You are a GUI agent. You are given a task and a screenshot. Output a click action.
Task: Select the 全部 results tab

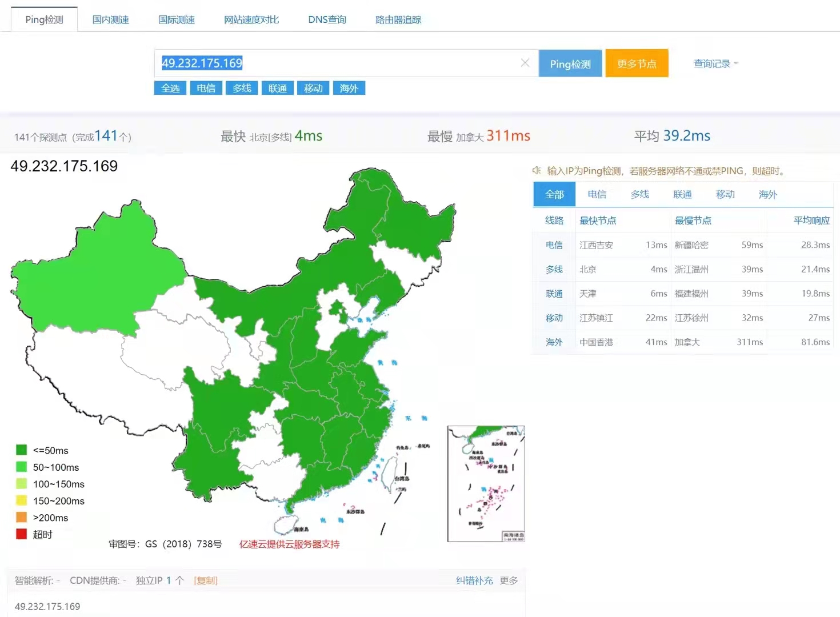(554, 194)
